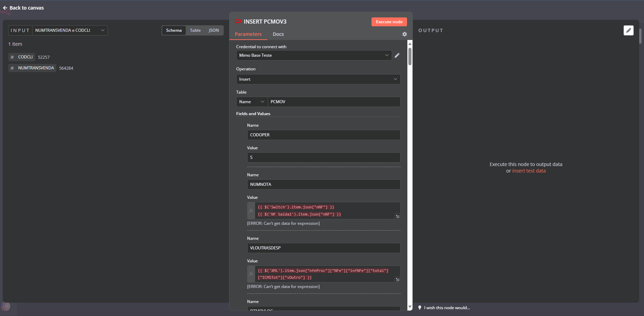Viewport: 644px width, 316px height.
Task: Expand the NUMNOTA expression editor icon
Action: click(x=397, y=216)
